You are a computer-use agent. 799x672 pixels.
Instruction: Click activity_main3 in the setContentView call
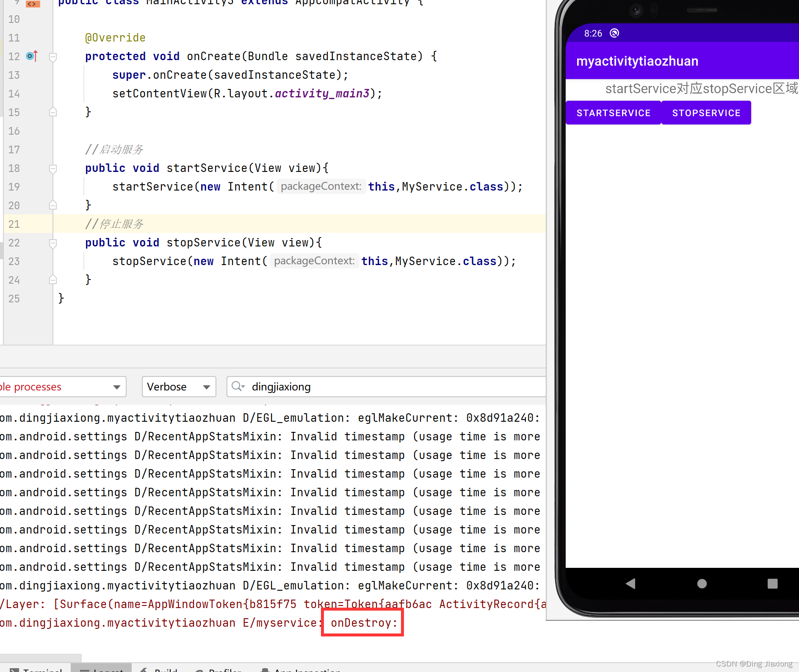(x=322, y=93)
